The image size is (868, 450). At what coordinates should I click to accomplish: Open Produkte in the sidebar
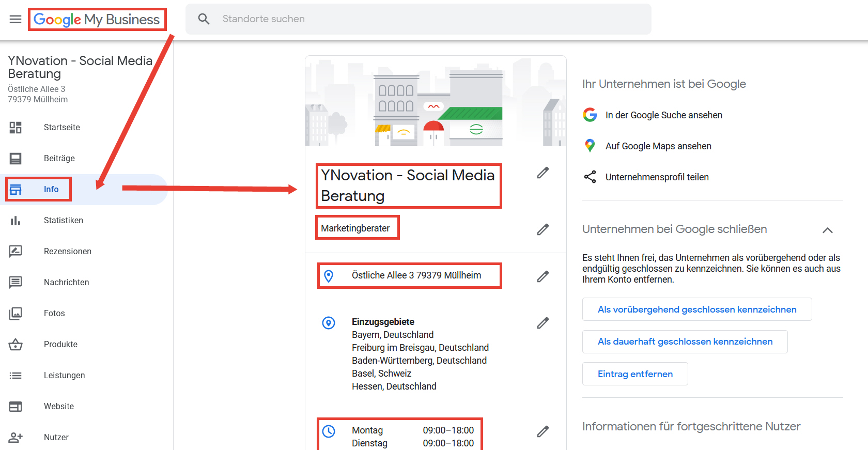60,345
